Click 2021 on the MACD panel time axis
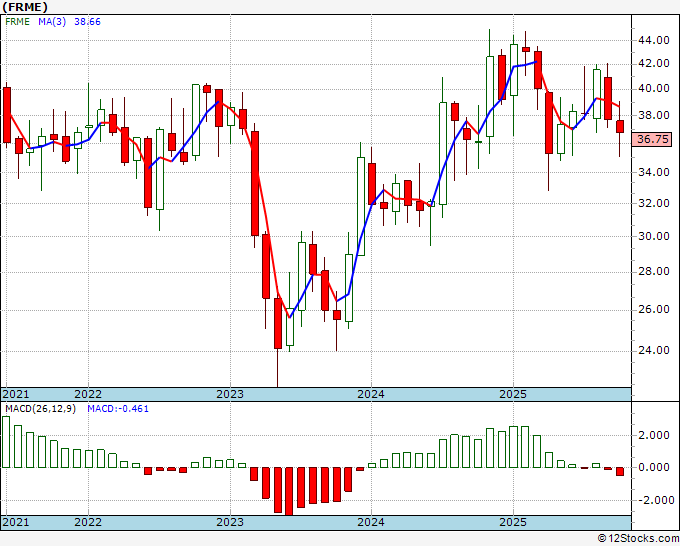 (x=16, y=522)
